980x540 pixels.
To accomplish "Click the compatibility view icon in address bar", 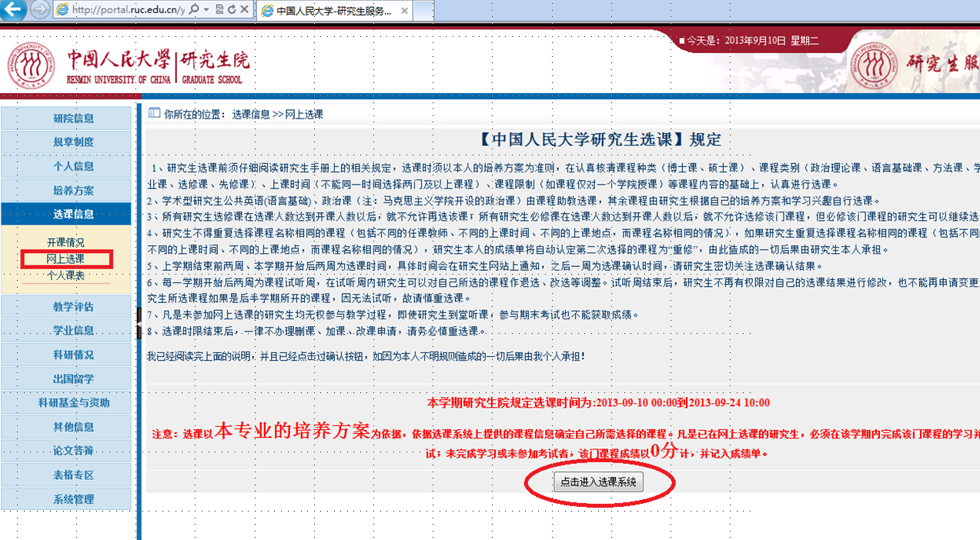I will tap(219, 10).
